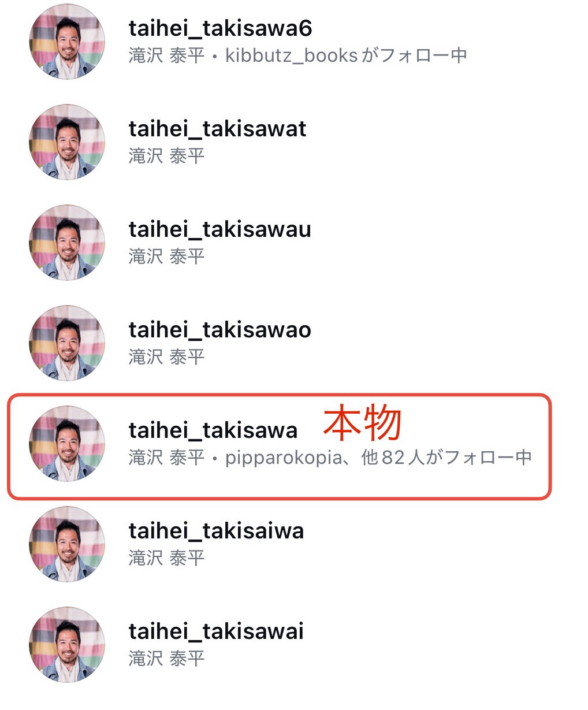Open avatar for taihei_takisawao
Image resolution: width=588 pixels, height=710 pixels.
click(67, 343)
